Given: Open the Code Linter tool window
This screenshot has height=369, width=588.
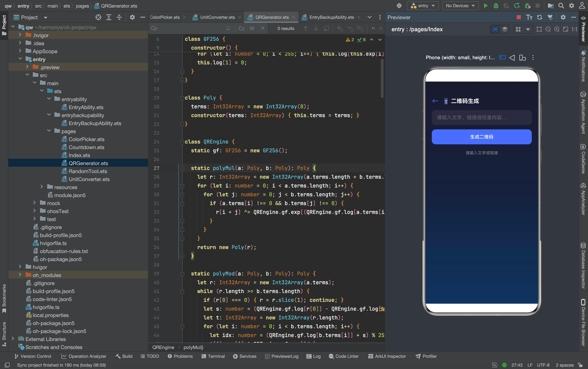Looking at the screenshot, I should point(344,356).
